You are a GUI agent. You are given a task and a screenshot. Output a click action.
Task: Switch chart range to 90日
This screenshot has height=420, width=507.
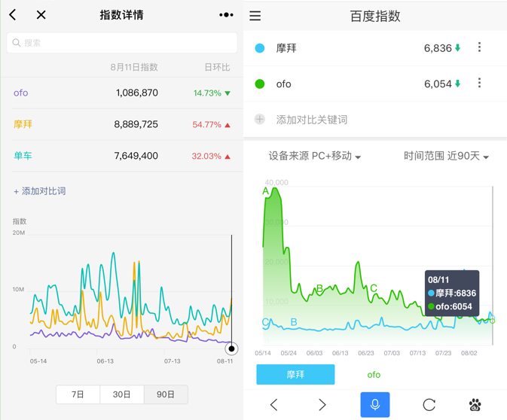click(166, 394)
